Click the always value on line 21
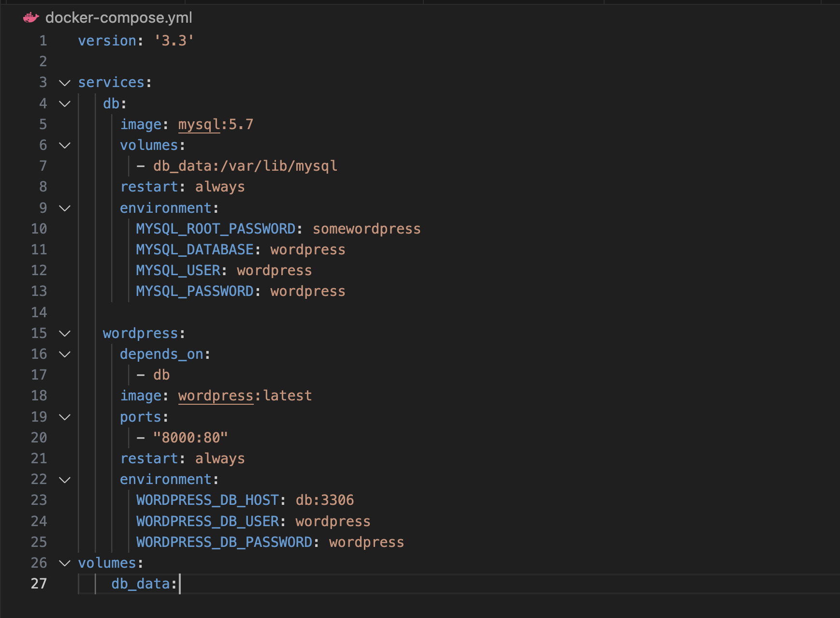This screenshot has width=840, height=618. pos(220,458)
